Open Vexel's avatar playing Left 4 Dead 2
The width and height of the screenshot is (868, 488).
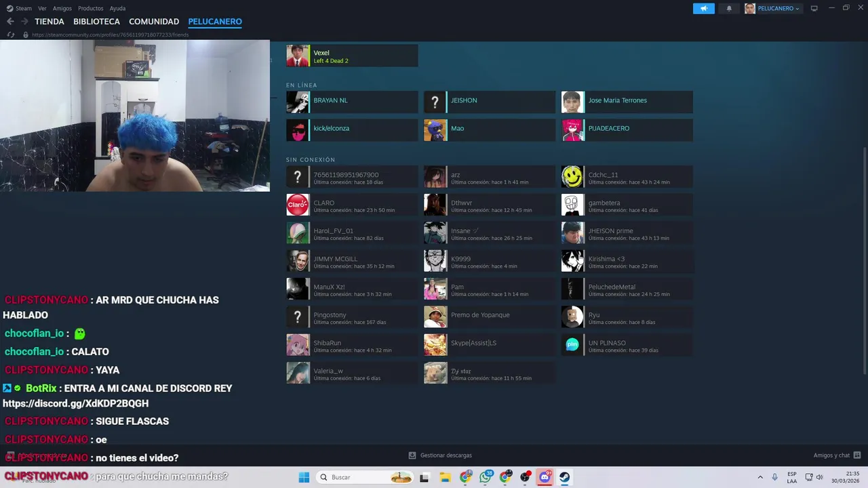pos(298,56)
